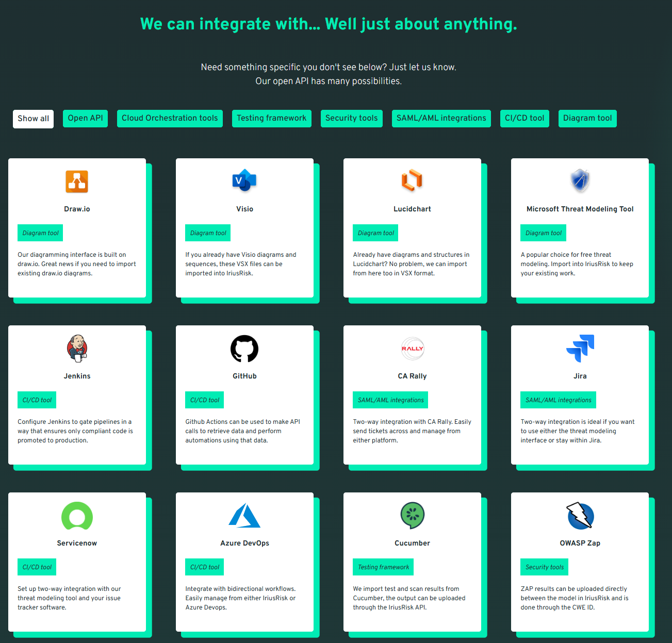Click the Lucidchart logo icon
Viewport: 672px width, 643px height.
point(412,180)
